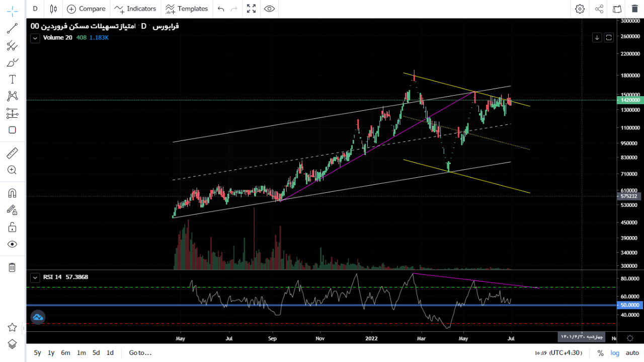Viewport: 644px width, 362px height.
Task: Open chart settings gear in top toolbar
Action: tap(580, 9)
